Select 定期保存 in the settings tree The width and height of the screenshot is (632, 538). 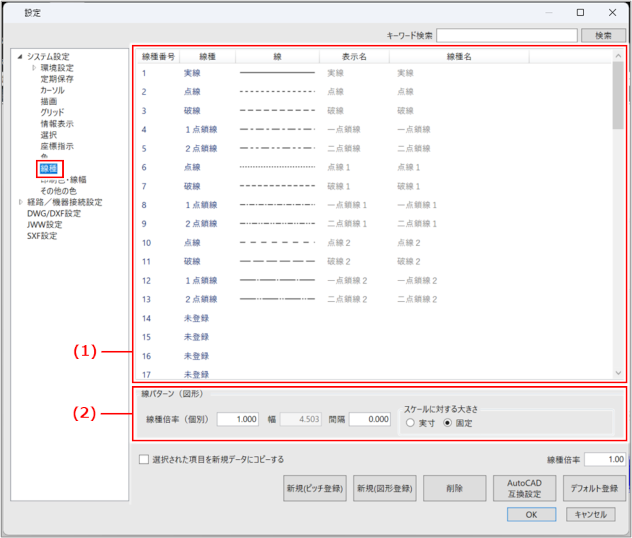56,78
